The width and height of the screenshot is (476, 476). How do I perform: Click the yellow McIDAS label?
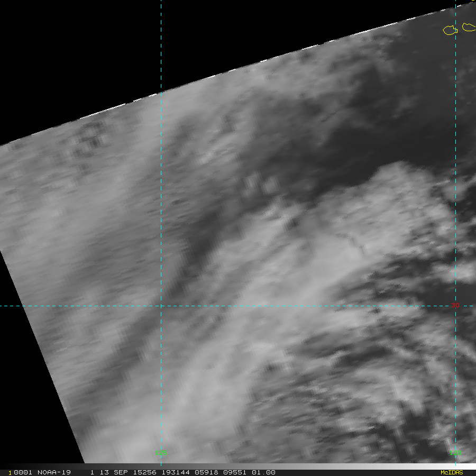[x=451, y=472]
